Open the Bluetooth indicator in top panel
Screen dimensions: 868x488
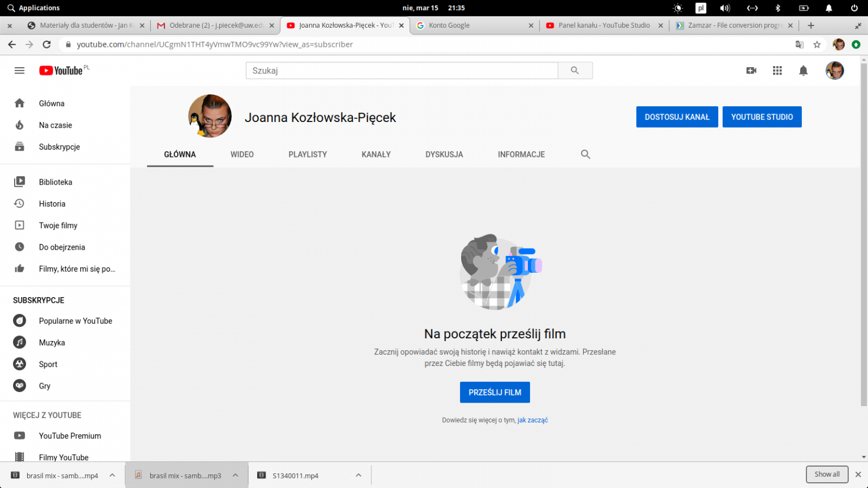tap(778, 8)
